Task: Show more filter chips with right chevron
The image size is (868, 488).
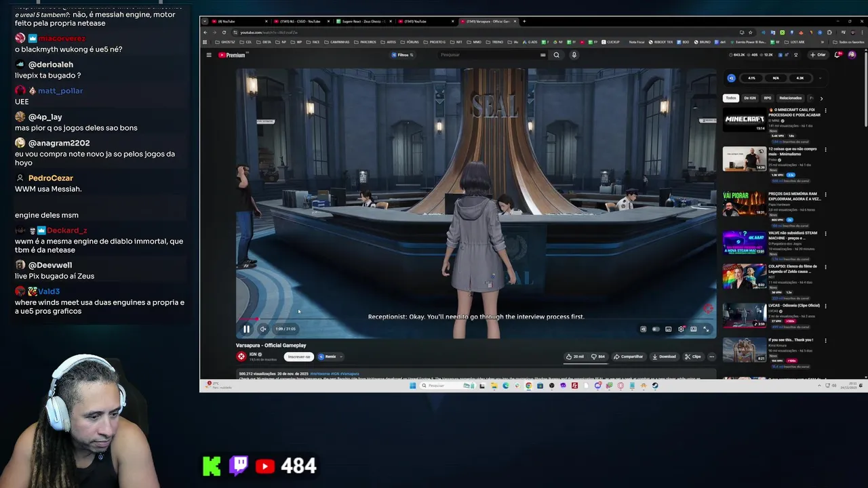Action: point(821,98)
